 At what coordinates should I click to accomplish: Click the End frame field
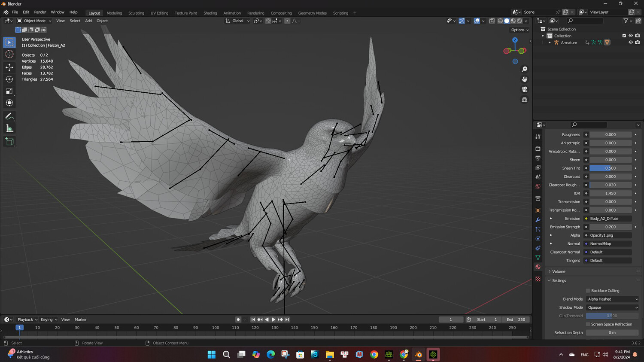coord(516,319)
